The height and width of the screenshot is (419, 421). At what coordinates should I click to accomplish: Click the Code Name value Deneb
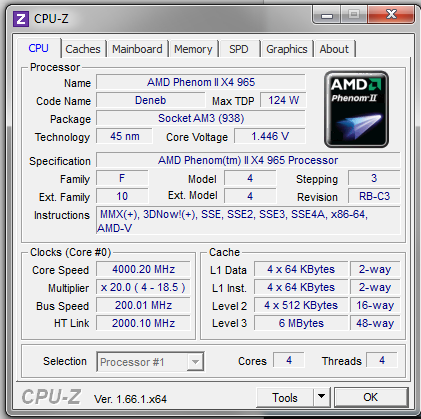(150, 100)
